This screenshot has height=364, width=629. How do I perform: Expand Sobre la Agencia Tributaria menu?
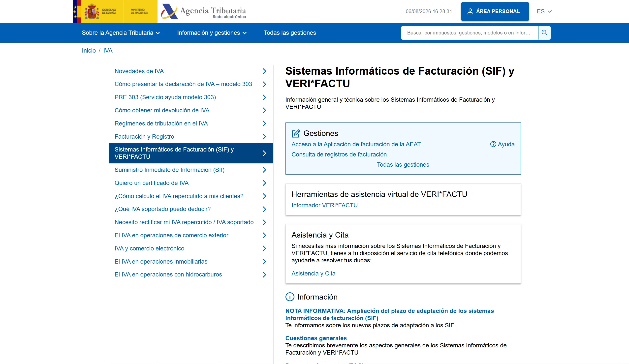pyautogui.click(x=121, y=33)
